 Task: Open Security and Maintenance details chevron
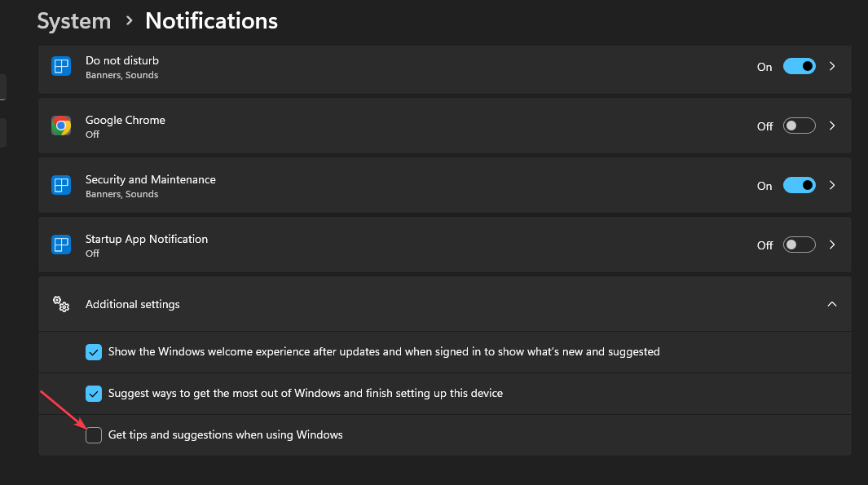(x=832, y=185)
